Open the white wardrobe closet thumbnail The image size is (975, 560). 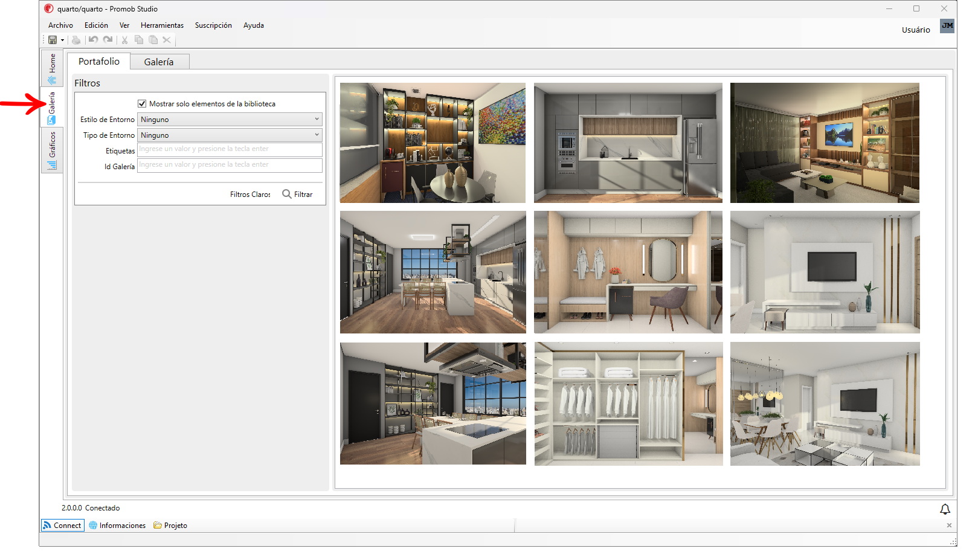(x=628, y=404)
